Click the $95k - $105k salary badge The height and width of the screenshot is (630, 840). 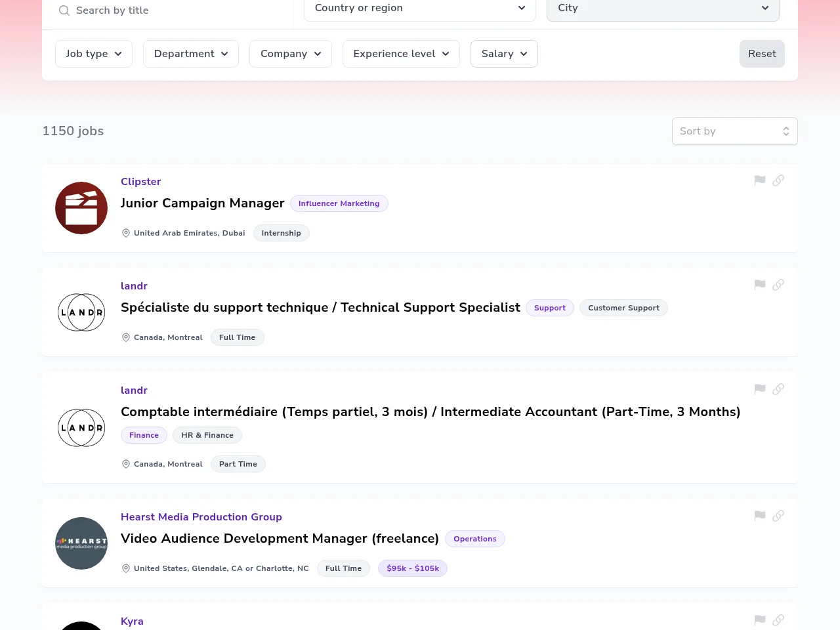pos(413,568)
